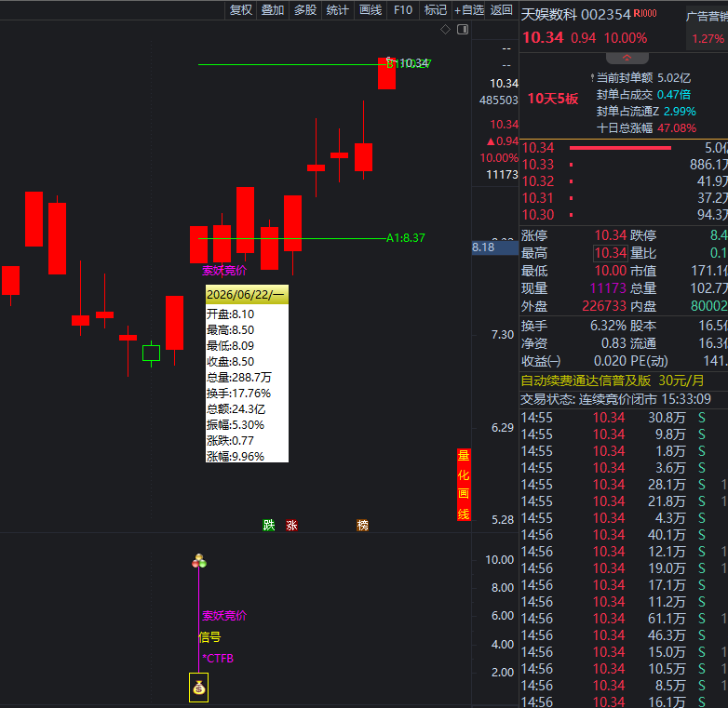Screen dimensions: 728x708
Task: Click the 十日总涨幅 47.08% line
Action: point(646,128)
